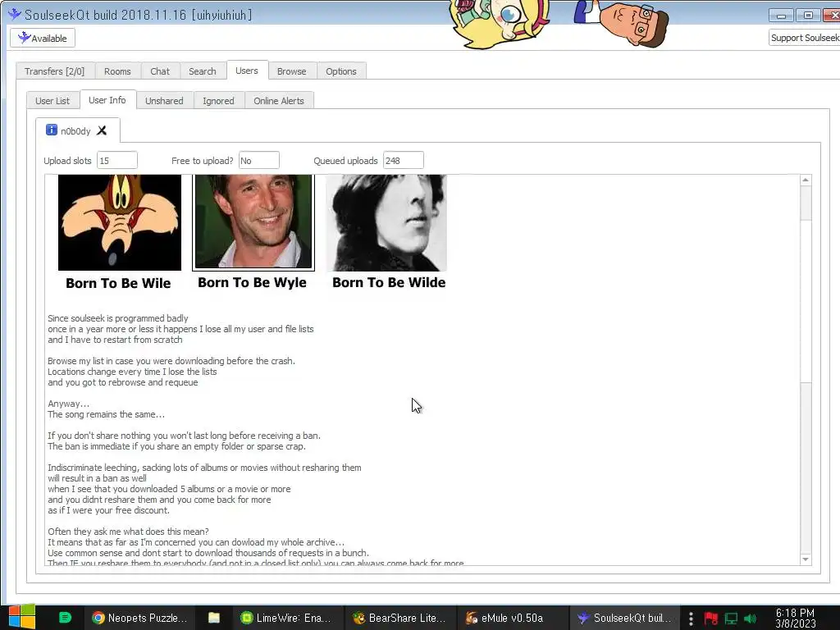This screenshot has height=630, width=840.
Task: Open the Chat tab
Action: pos(160,71)
